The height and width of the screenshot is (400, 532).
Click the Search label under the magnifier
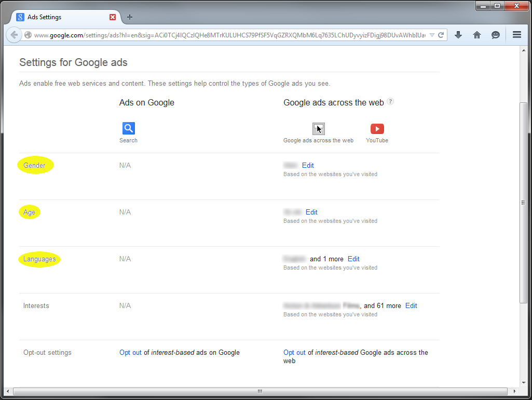click(x=128, y=141)
